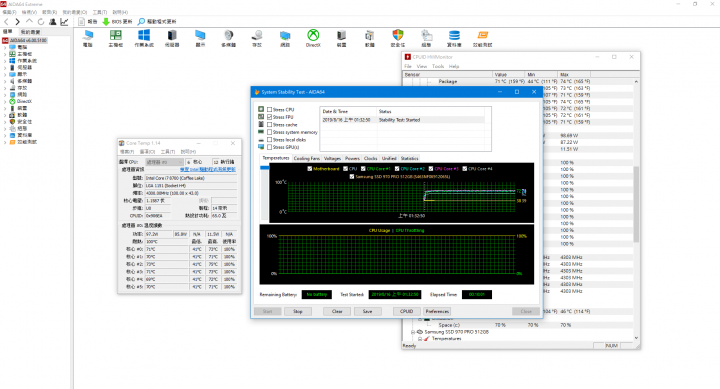Click the CPUID button in Stability Test

click(x=406, y=311)
